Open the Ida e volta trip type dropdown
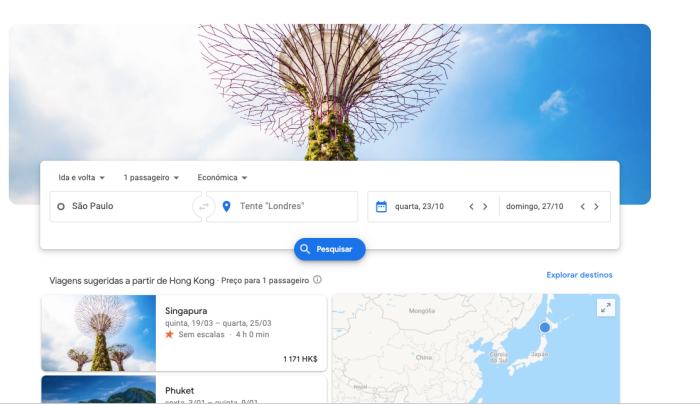This screenshot has height=405, width=700. (81, 177)
